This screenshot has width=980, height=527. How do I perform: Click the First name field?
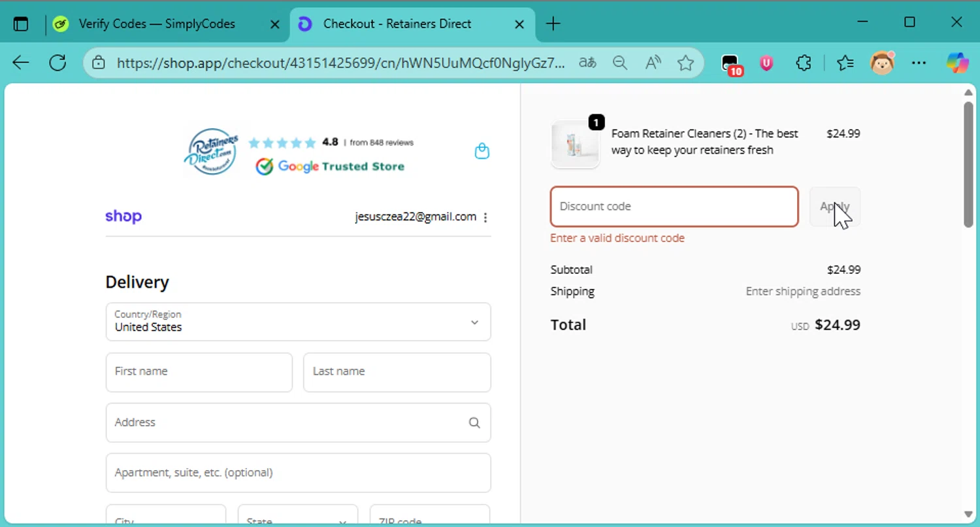pos(199,372)
